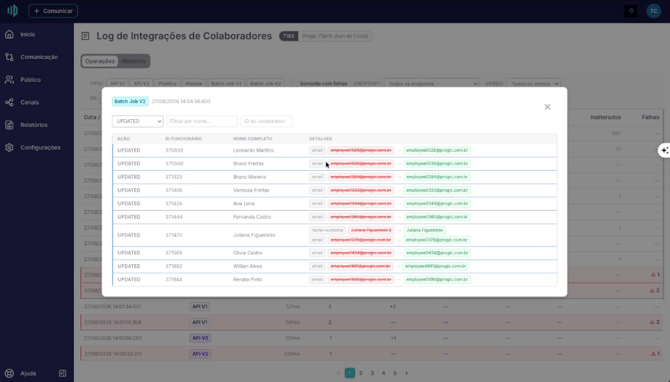Click the Ajuda help icon
Viewport: 670px width, 382px height.
tap(9, 373)
